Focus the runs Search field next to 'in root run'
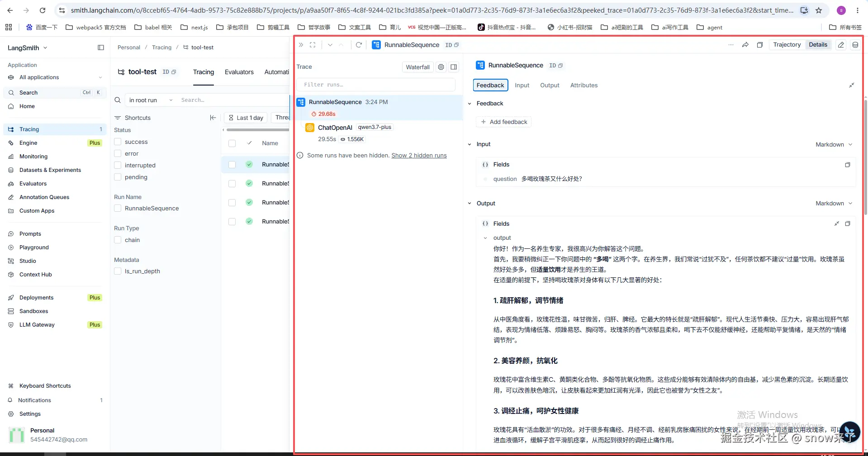 [x=233, y=100]
